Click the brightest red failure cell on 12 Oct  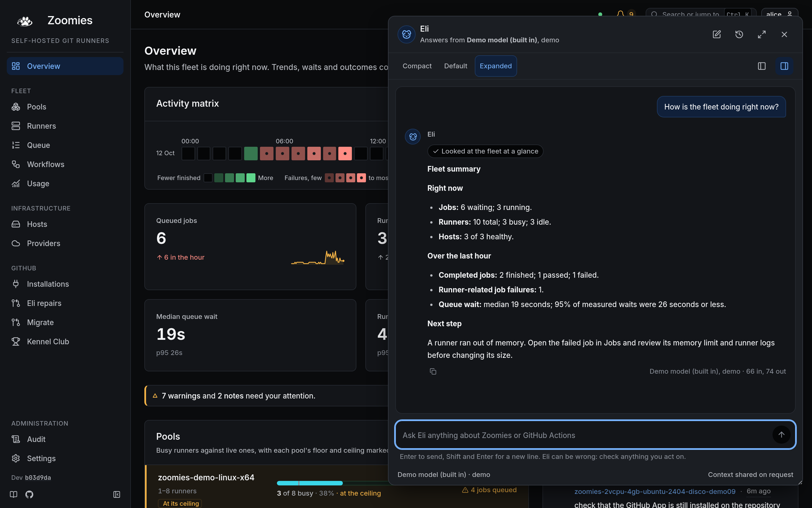(x=345, y=154)
